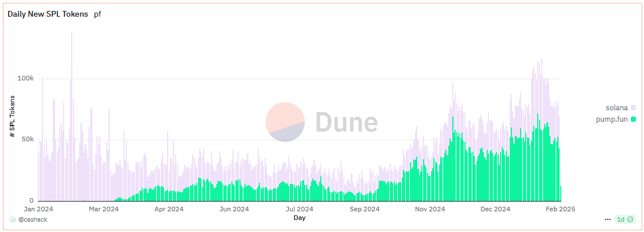Click the green checkmark status icon
Image resolution: width=644 pixels, height=232 pixels.
click(x=630, y=219)
